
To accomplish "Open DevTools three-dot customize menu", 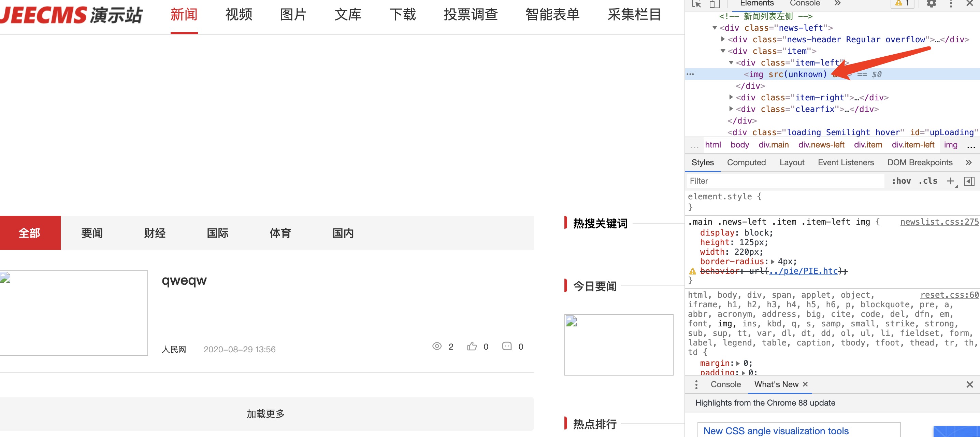I will [x=951, y=4].
